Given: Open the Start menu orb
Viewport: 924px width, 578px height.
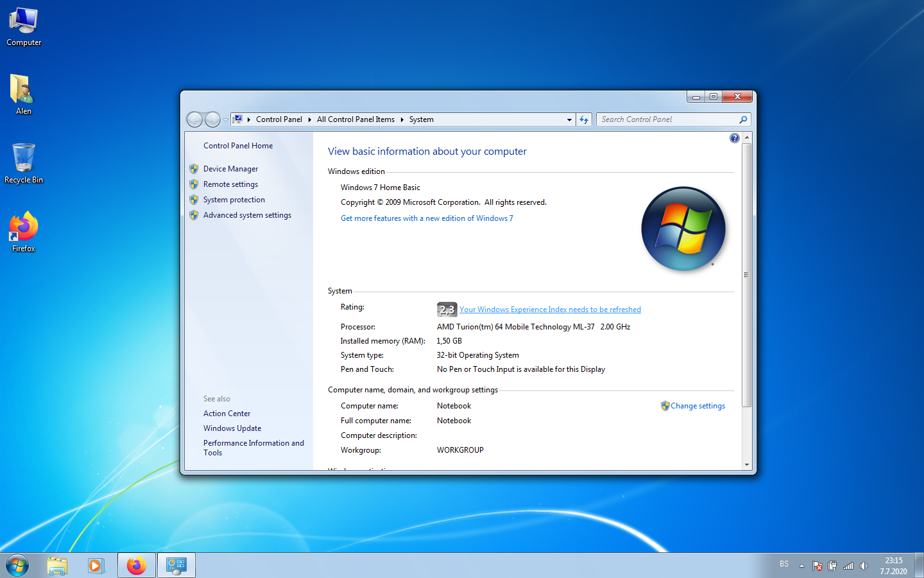Looking at the screenshot, I should click(17, 566).
